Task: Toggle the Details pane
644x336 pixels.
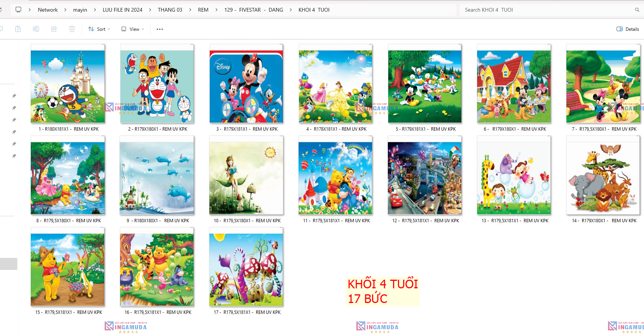Action: pos(628,29)
